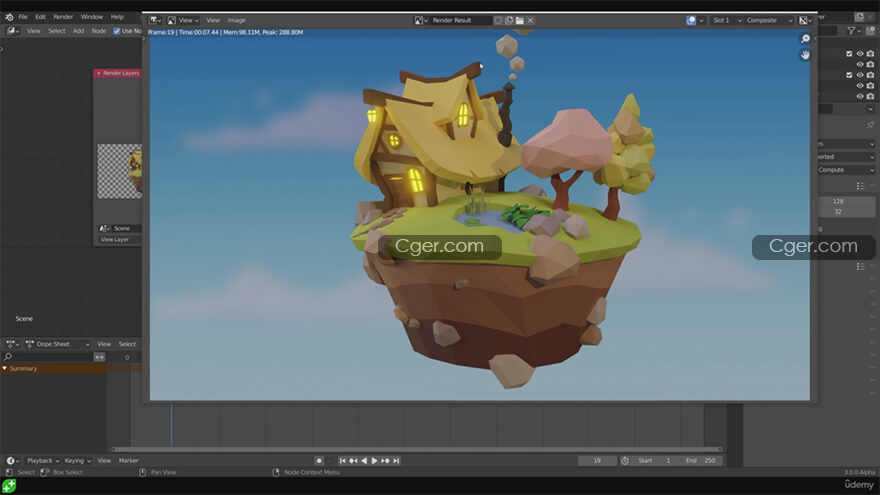Image resolution: width=880 pixels, height=495 pixels.
Task: Click the pan hand gizmo icon
Action: click(805, 55)
